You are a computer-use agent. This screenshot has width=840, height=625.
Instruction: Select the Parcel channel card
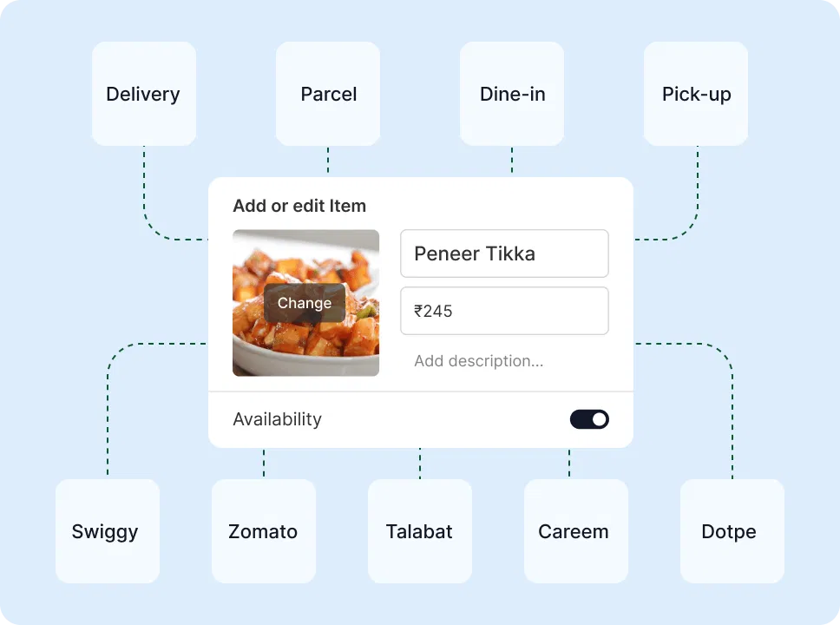pyautogui.click(x=327, y=93)
